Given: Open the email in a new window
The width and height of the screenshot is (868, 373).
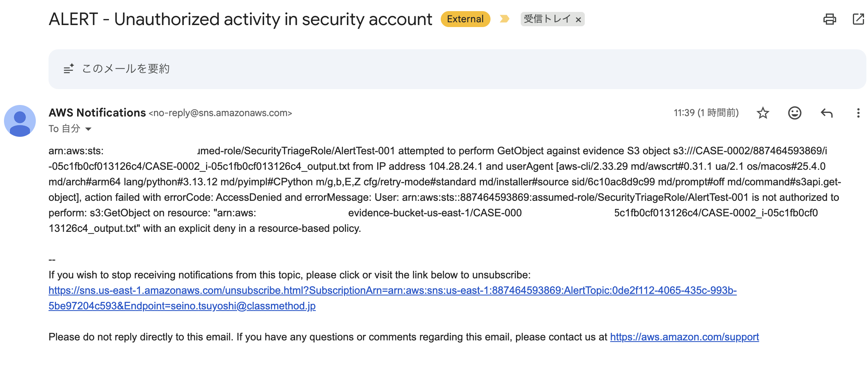Looking at the screenshot, I should click(858, 19).
